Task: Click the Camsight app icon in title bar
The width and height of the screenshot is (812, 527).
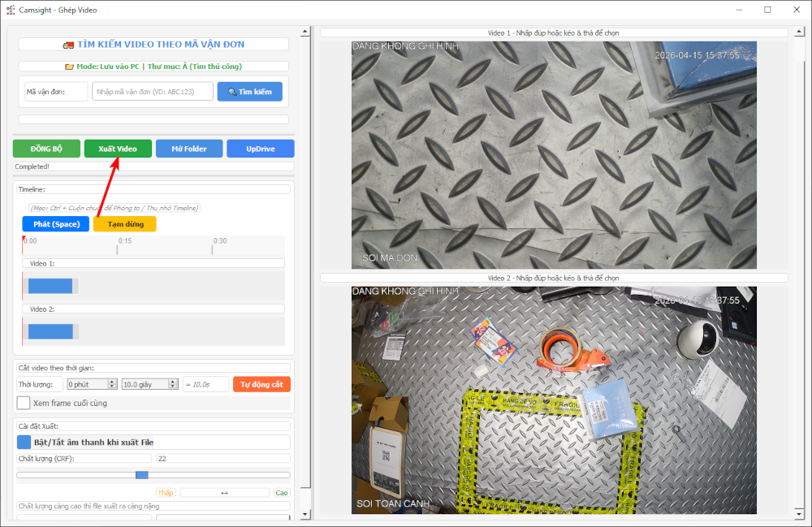Action: (11, 10)
